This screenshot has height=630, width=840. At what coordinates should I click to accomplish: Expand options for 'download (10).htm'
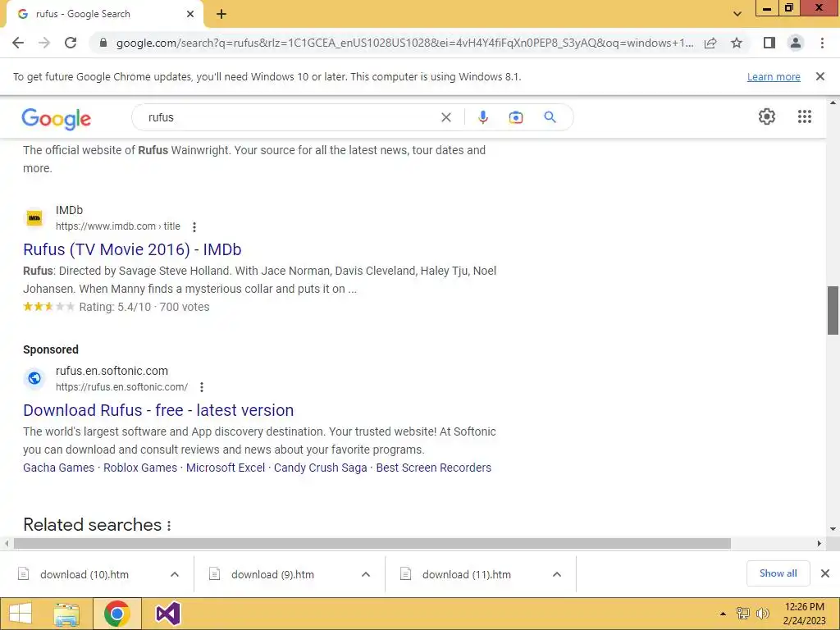[x=175, y=575]
